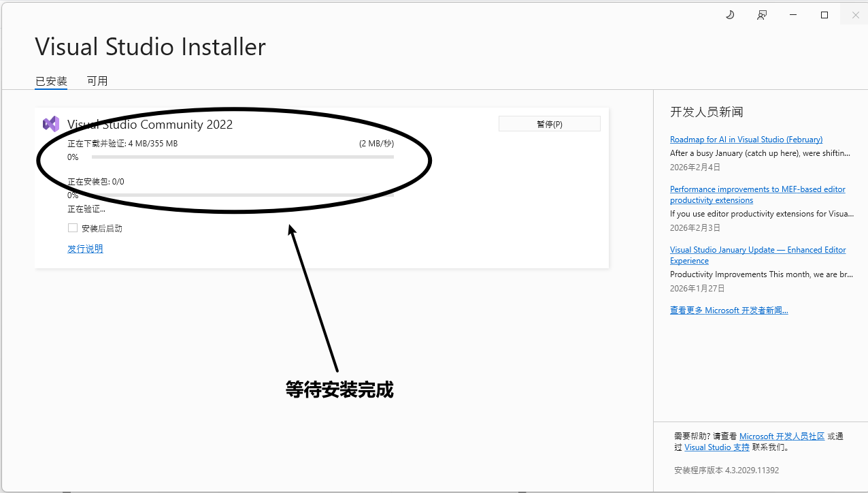This screenshot has height=493, width=868.
Task: Click the Visual Studio Community 2022 title
Action: pos(150,125)
